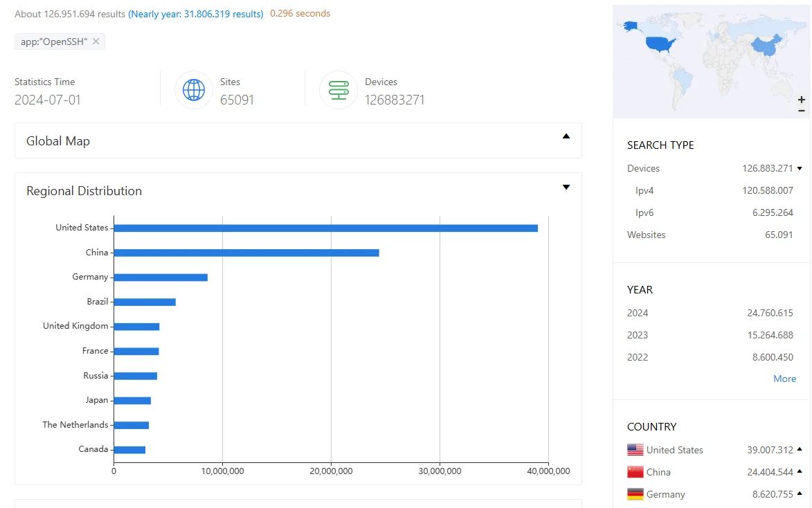Select the statistics date 2024-07-01
Viewport: 812px width, 508px height.
(48, 100)
